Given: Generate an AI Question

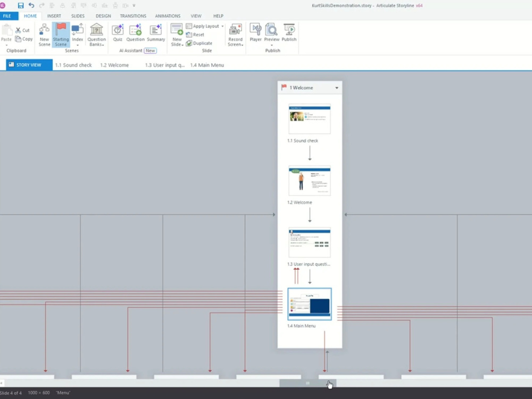Looking at the screenshot, I should click(135, 32).
